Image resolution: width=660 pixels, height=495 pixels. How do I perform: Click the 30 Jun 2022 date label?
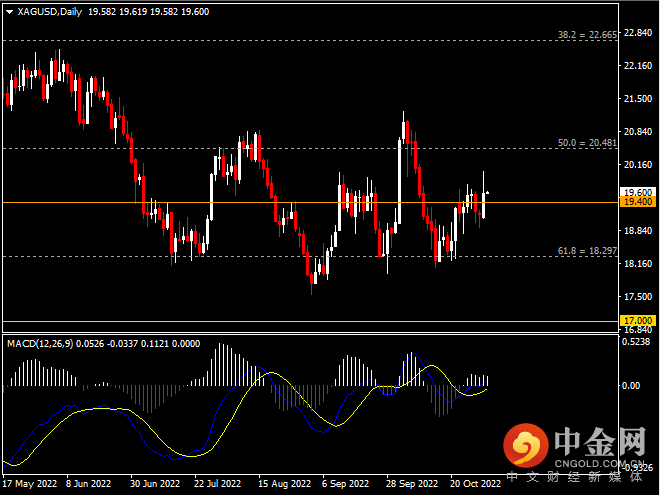click(155, 483)
